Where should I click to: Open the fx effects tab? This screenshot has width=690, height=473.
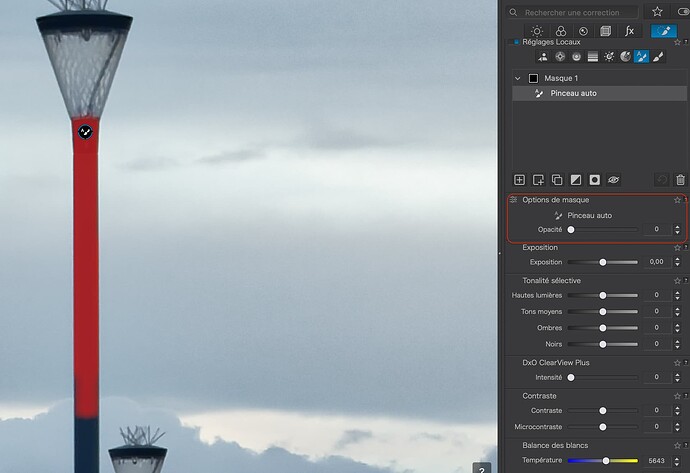[x=629, y=32]
